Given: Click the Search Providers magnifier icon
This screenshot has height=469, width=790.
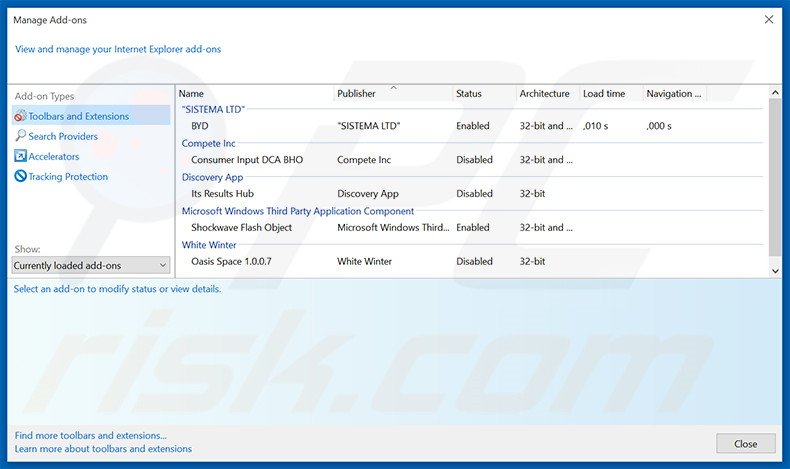Looking at the screenshot, I should [x=20, y=136].
